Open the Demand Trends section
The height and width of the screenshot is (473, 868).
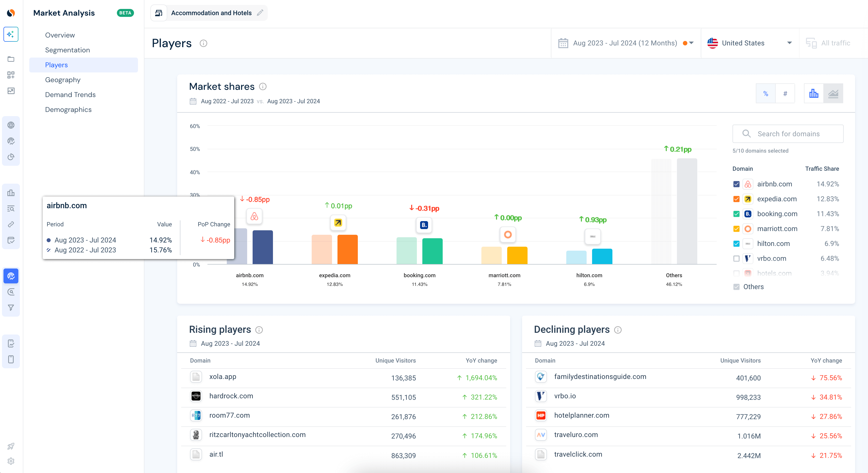(70, 95)
